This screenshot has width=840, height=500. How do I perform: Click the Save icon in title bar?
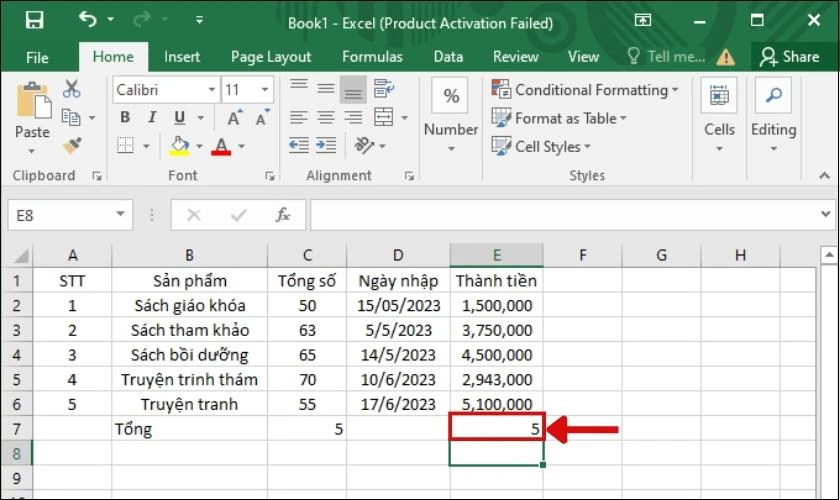click(x=34, y=20)
